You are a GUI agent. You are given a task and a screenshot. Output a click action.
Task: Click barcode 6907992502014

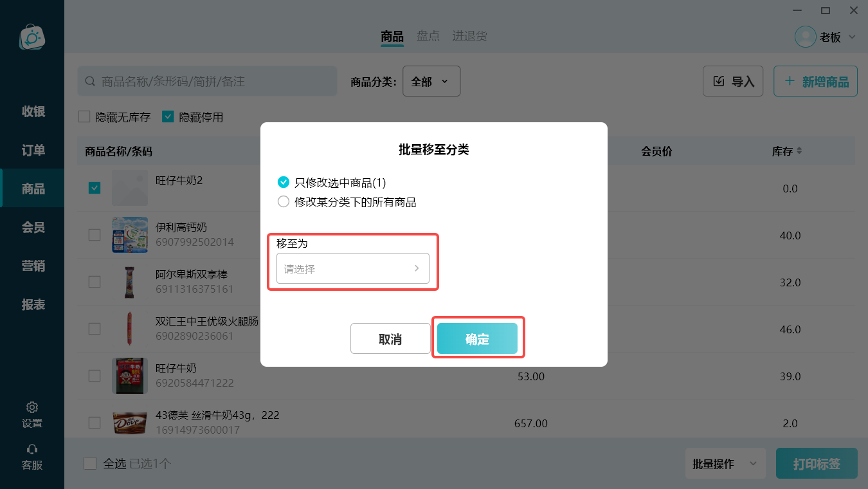click(x=195, y=242)
